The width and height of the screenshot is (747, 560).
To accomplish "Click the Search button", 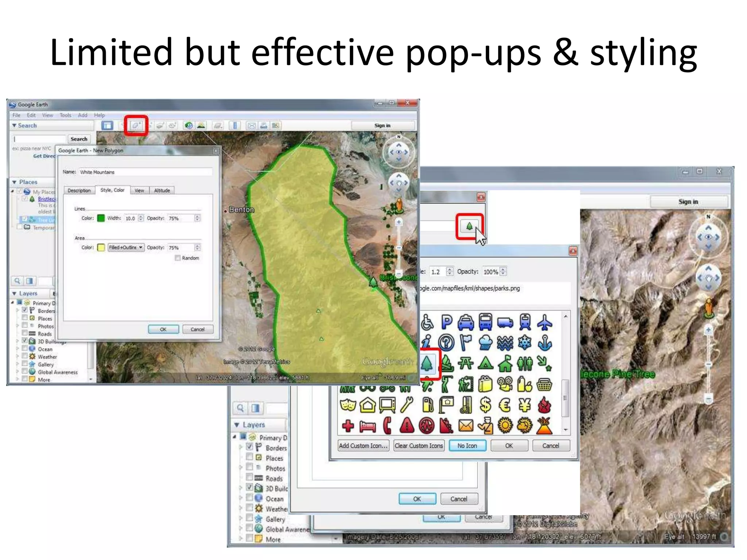I will (79, 139).
